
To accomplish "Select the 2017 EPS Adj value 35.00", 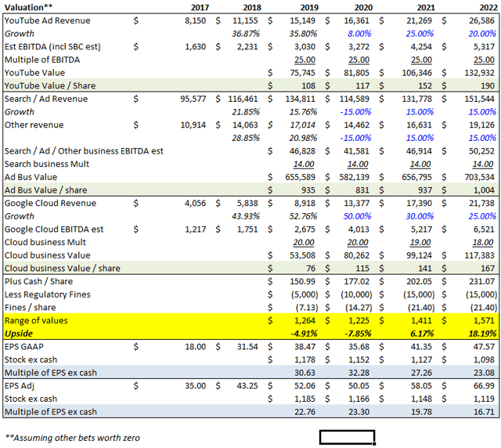I will tap(195, 386).
